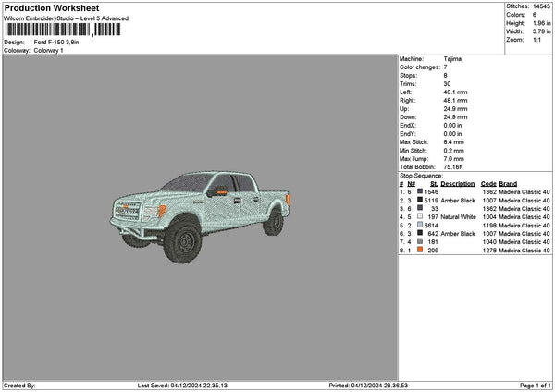Pick the Natural White swatch in stop 4
The width and height of the screenshot is (555, 392).
pyautogui.click(x=420, y=216)
